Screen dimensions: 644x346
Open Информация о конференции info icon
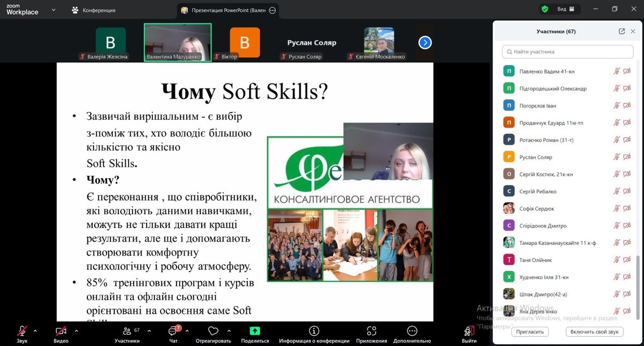tap(314, 331)
